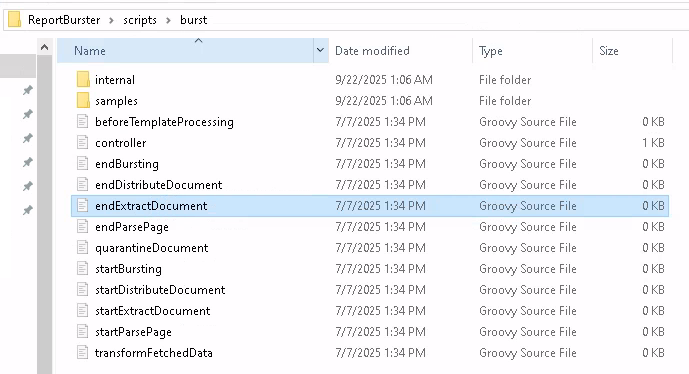Click the date modified of endParsePage
Viewport: 689px width, 374px height.
pyautogui.click(x=380, y=227)
